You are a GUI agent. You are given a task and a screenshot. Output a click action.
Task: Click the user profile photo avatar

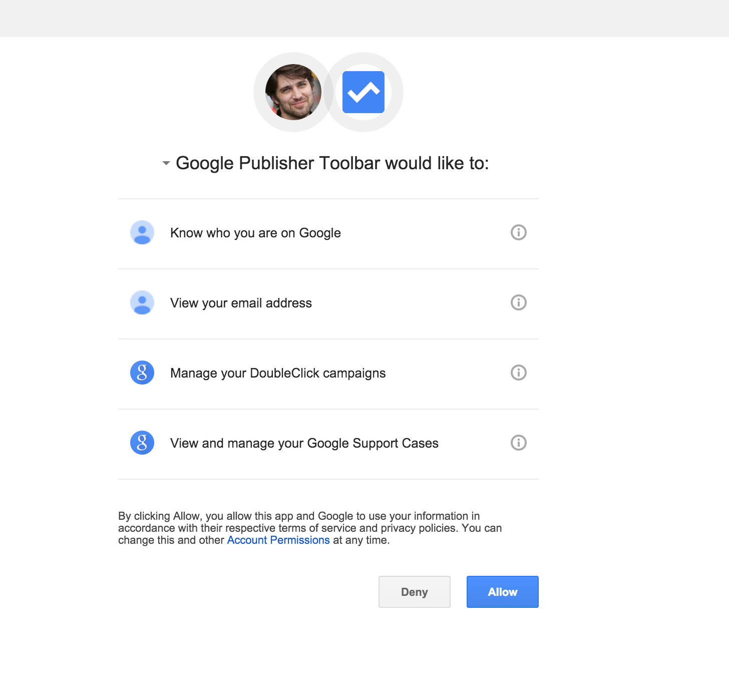tap(293, 92)
